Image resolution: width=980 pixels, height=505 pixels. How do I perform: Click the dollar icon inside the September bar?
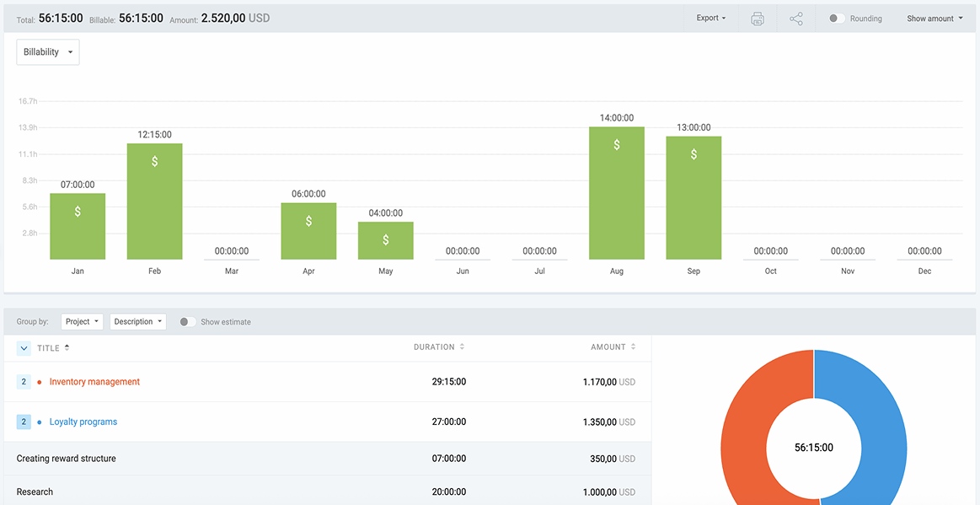tap(693, 153)
